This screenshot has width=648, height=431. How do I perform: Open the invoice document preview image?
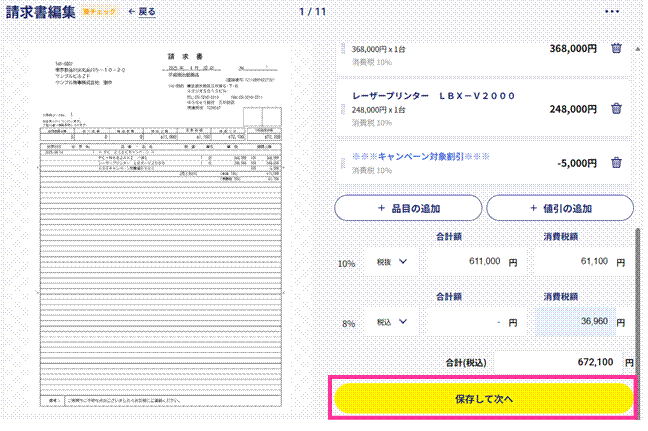click(161, 229)
